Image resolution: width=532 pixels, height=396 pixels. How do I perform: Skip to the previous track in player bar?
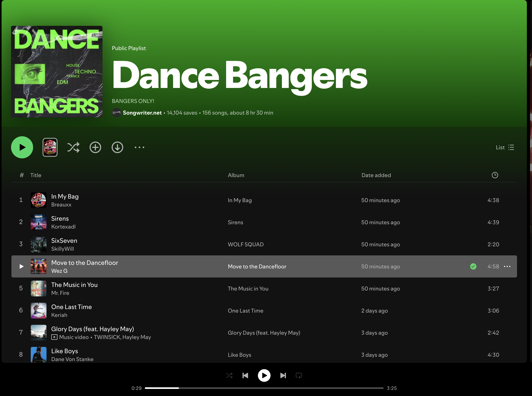245,375
